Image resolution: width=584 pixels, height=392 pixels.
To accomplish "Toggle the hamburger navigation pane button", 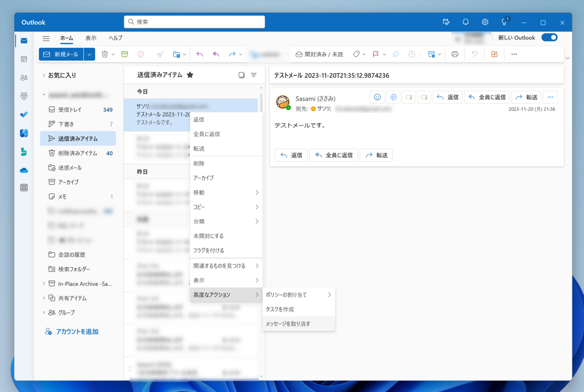I will [x=46, y=38].
